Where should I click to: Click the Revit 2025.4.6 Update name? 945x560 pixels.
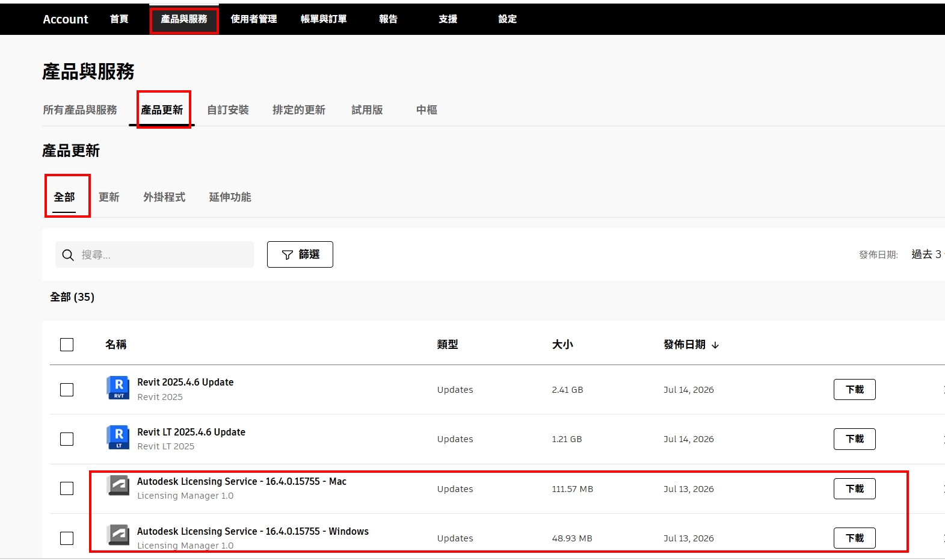[x=185, y=383]
